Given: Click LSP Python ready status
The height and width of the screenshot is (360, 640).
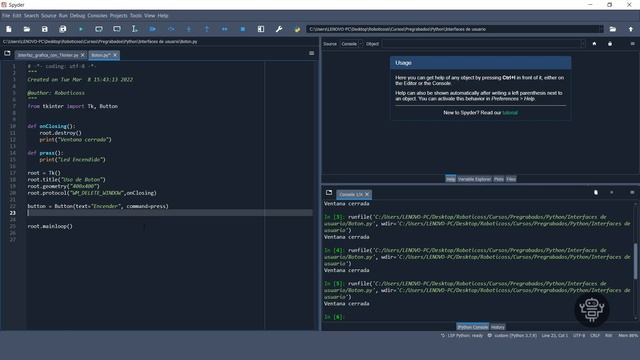Looking at the screenshot, I should click(462, 336).
